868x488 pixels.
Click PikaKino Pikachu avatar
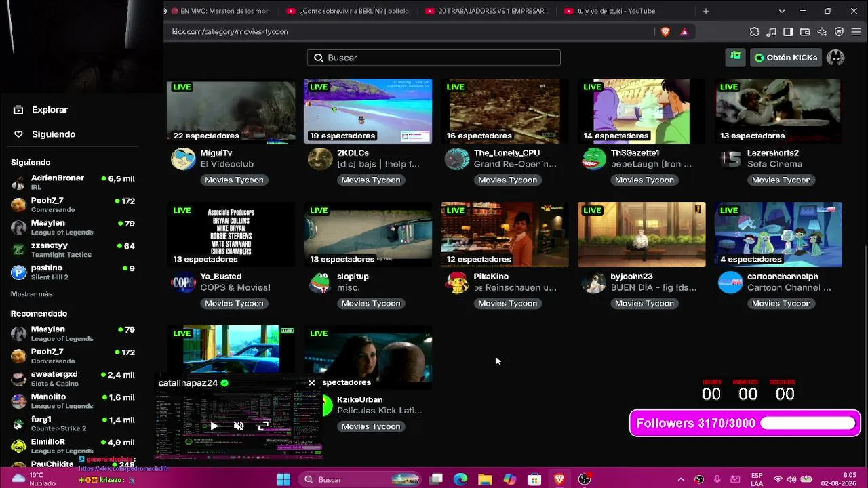(x=457, y=282)
